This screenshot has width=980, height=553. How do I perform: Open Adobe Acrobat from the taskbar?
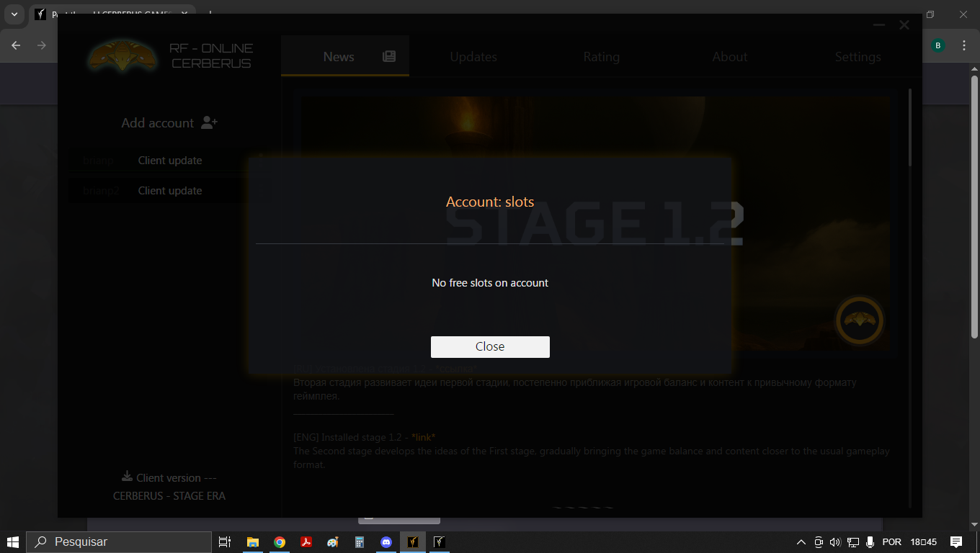point(306,542)
